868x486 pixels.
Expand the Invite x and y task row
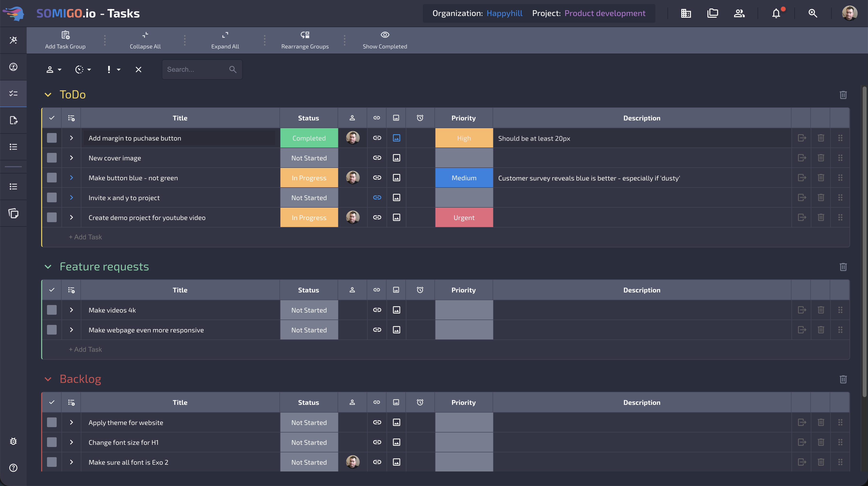pyautogui.click(x=71, y=197)
